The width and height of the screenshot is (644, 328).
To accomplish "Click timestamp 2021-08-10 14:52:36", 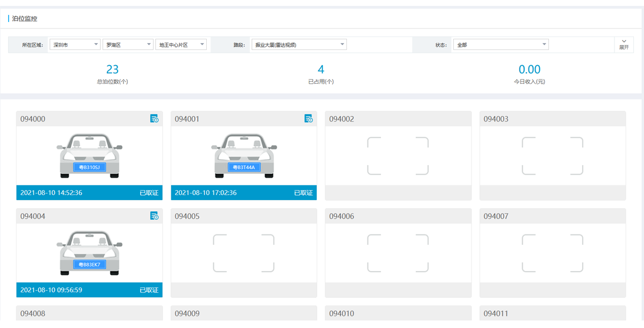I will pos(52,193).
